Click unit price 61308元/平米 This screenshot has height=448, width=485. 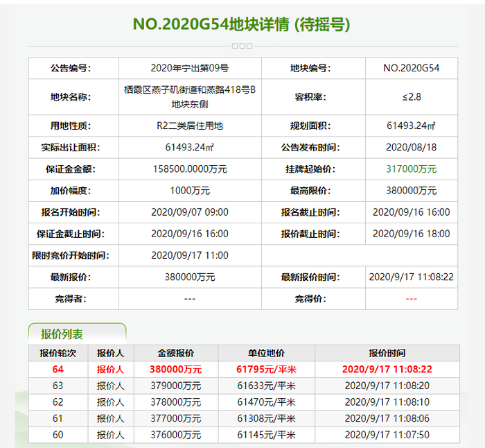266,419
